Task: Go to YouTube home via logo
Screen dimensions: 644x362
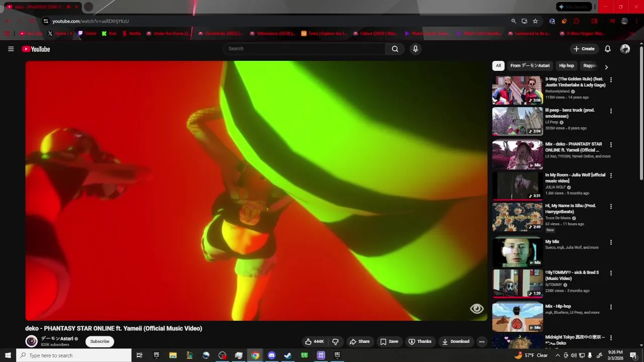Action: (x=36, y=49)
